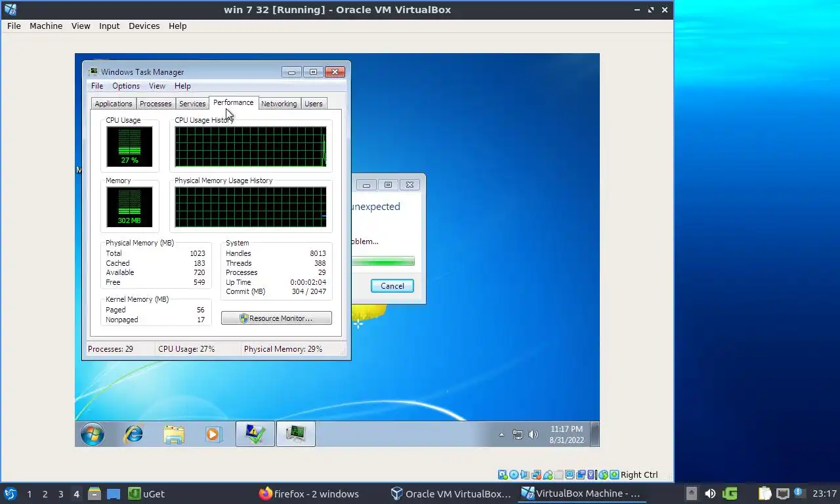Click the Windows network tray icon
The image size is (840, 504).
pos(518,434)
